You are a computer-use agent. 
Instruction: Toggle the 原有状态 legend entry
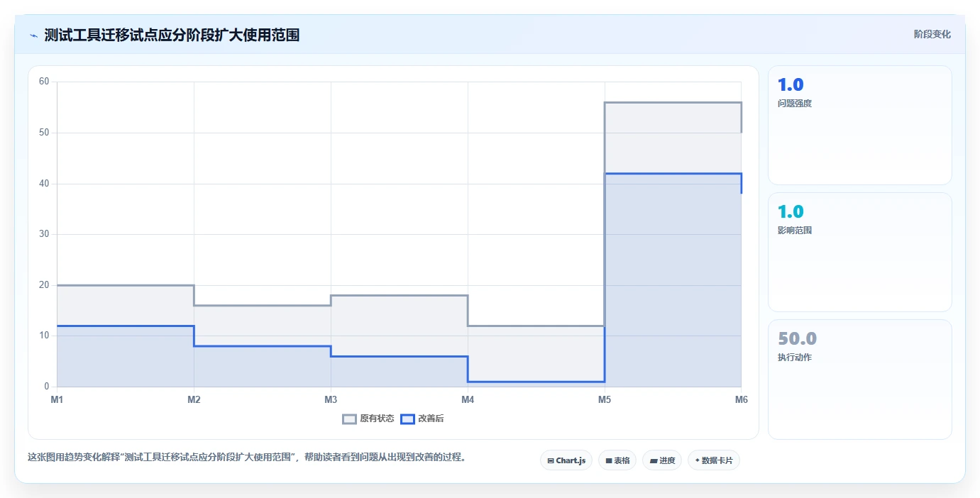[368, 419]
